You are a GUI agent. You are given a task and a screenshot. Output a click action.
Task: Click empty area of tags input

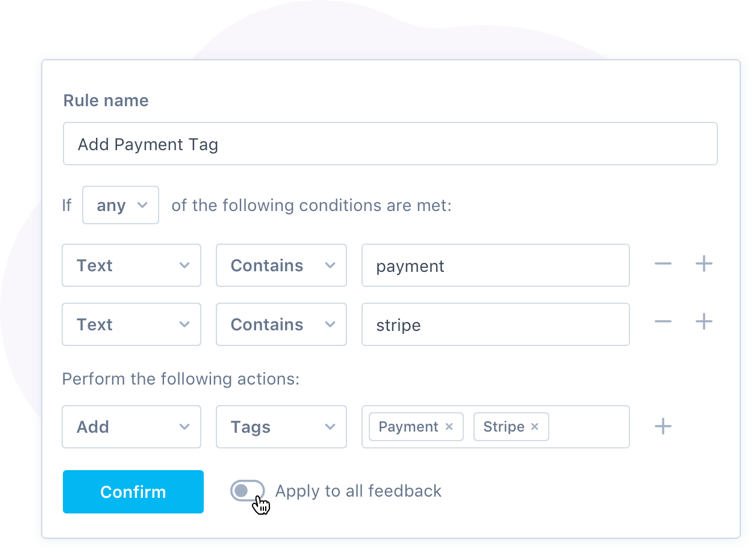[x=589, y=427]
